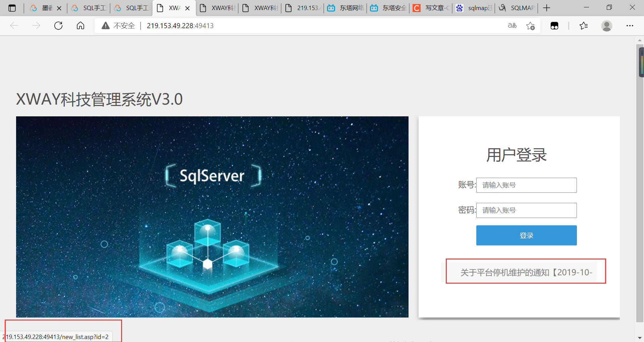Open the tab actions menu
644x342 pixels.
pyautogui.click(x=12, y=8)
